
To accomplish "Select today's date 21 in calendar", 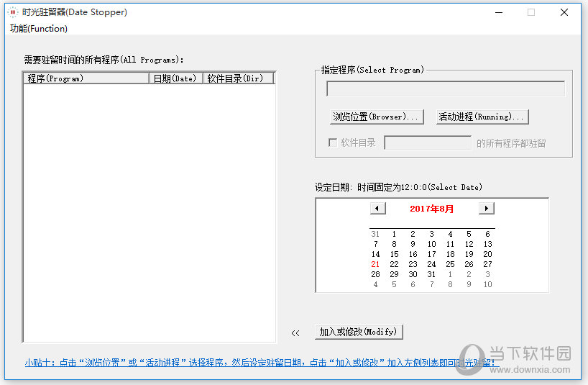I will click(x=375, y=264).
